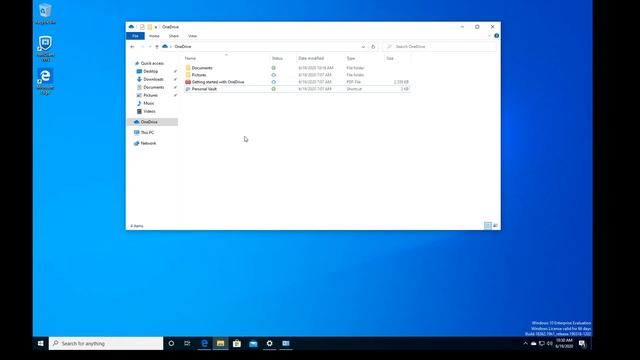
Task: Open Music in the navigation pane
Action: tap(149, 103)
